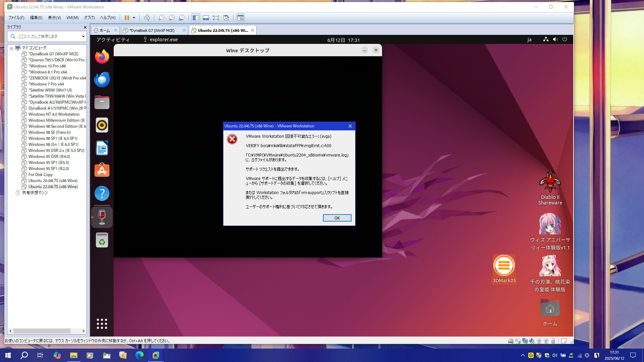644x362 pixels.
Task: Open Ubuntu network status icon
Action: (x=546, y=39)
